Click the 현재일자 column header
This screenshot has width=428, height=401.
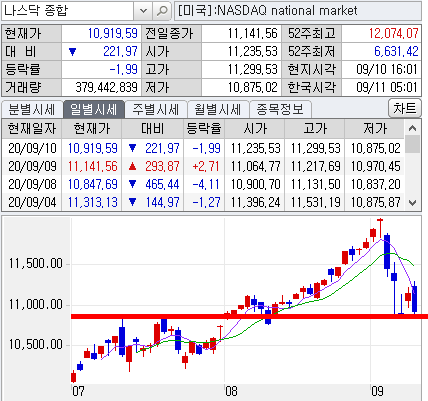[32, 129]
